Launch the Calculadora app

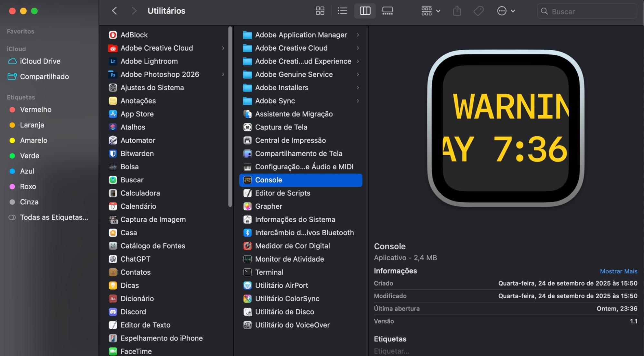pyautogui.click(x=140, y=193)
